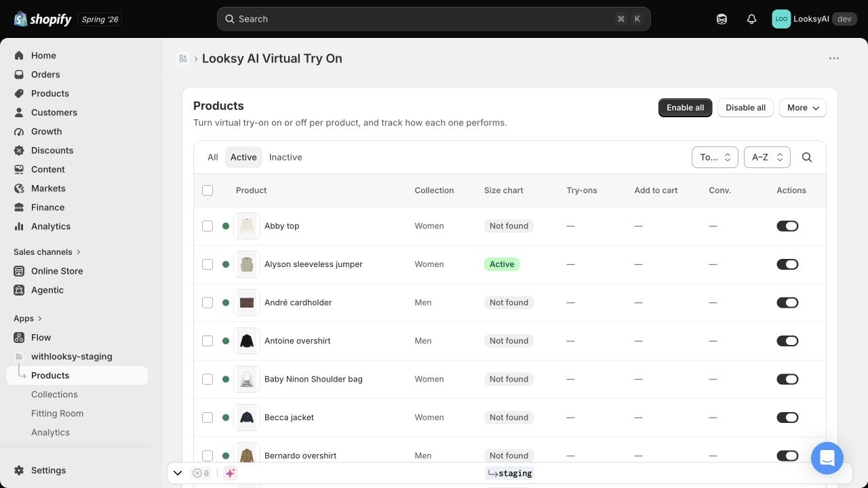Click the Antoine overshirt product thumbnail
Screen dimensions: 868x488
(x=247, y=341)
